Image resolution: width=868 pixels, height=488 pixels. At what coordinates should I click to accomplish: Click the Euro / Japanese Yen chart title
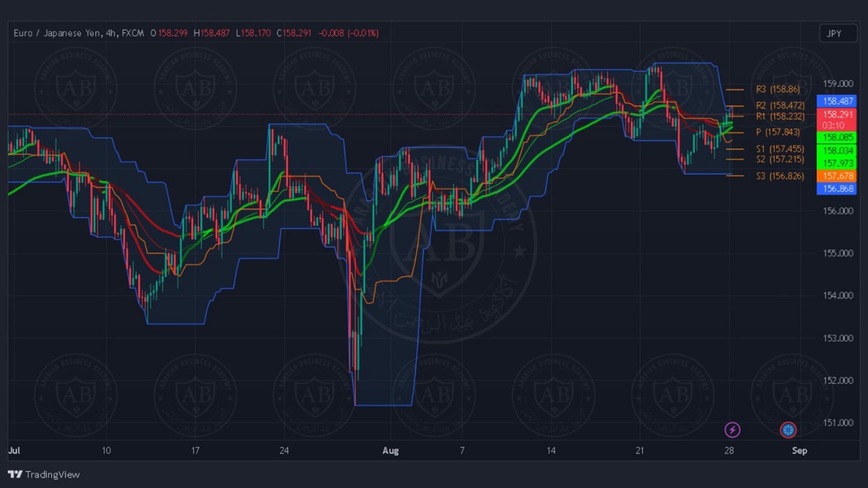(79, 33)
